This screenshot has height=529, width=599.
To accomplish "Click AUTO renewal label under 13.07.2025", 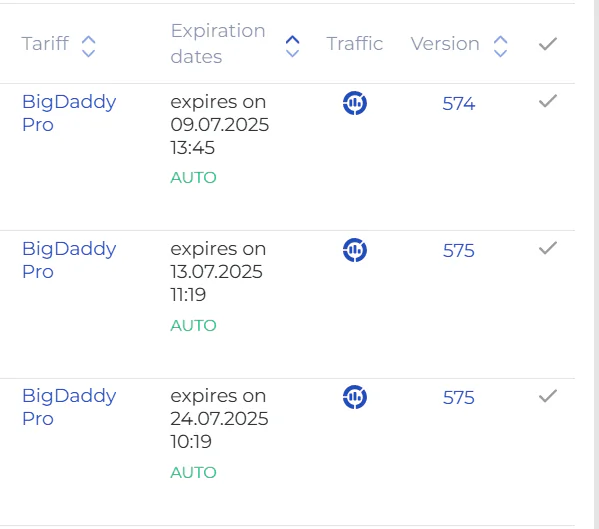I will pyautogui.click(x=193, y=325).
